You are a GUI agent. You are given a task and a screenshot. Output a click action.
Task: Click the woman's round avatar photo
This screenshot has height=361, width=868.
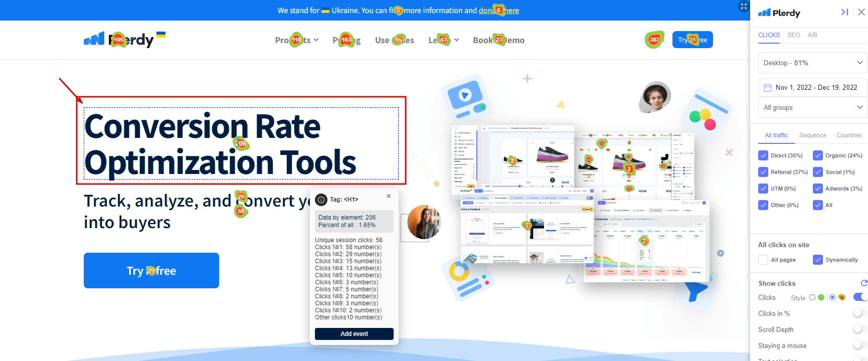[x=424, y=222]
